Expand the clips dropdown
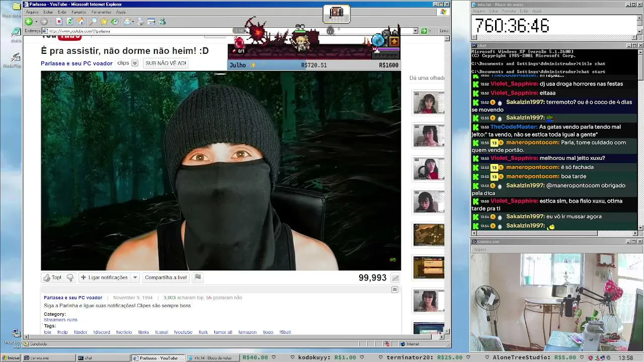The width and height of the screenshot is (644, 362). 135,63
